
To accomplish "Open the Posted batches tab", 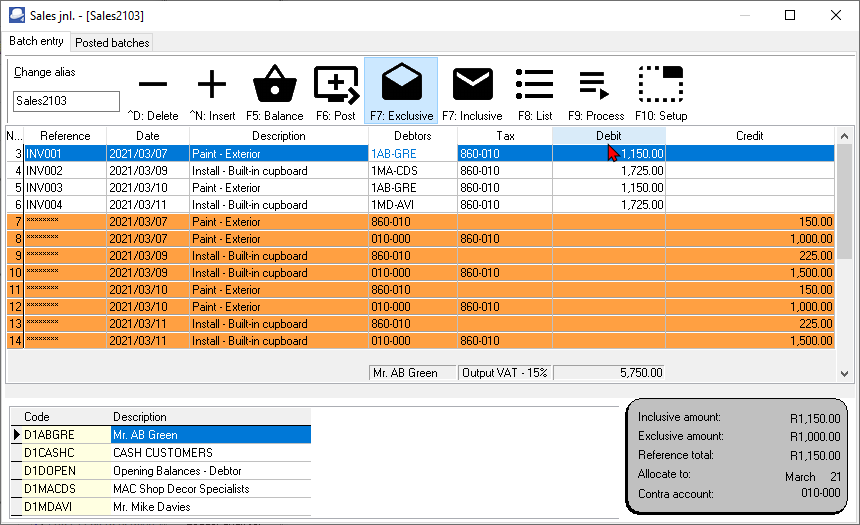I will 112,43.
